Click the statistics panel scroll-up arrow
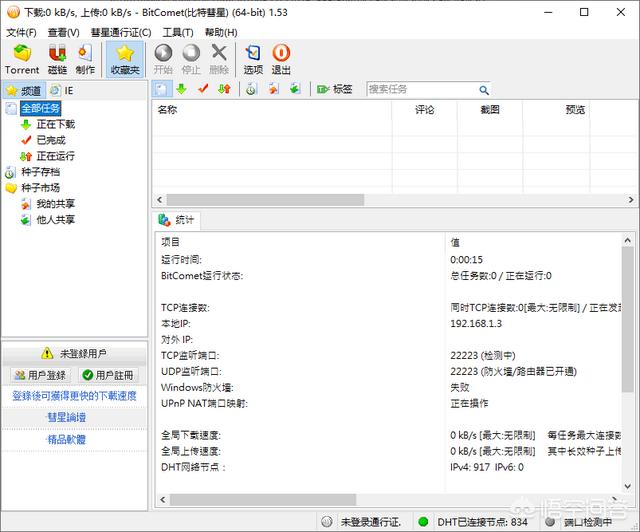This screenshot has width=640, height=532. coord(628,240)
